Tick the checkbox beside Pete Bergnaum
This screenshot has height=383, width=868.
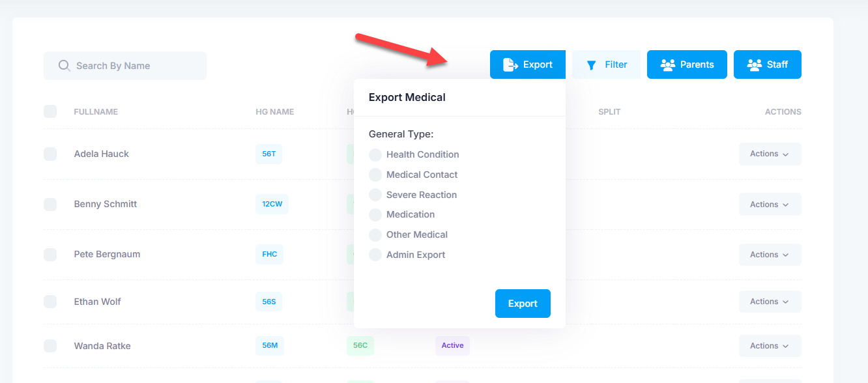50,254
